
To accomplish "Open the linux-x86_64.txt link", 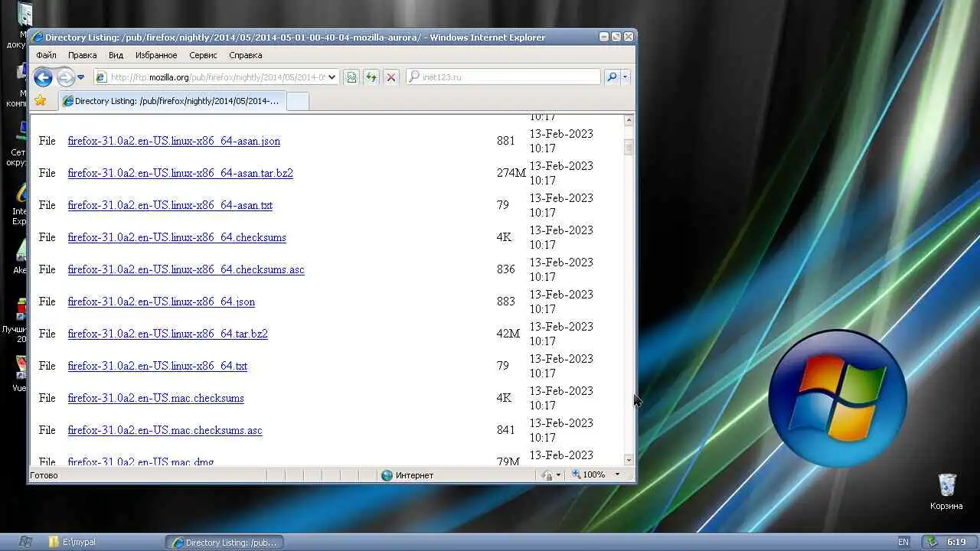I will [157, 366].
